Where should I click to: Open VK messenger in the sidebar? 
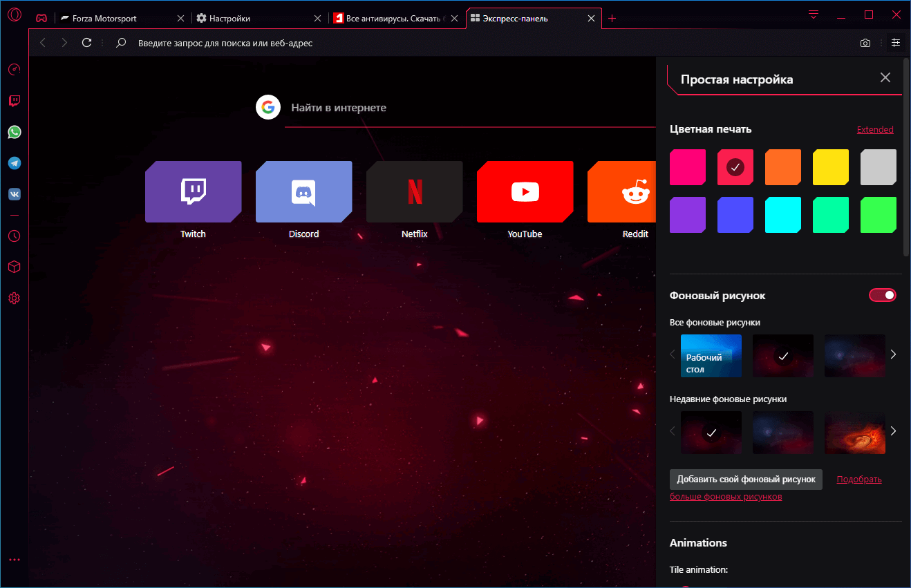coord(15,194)
